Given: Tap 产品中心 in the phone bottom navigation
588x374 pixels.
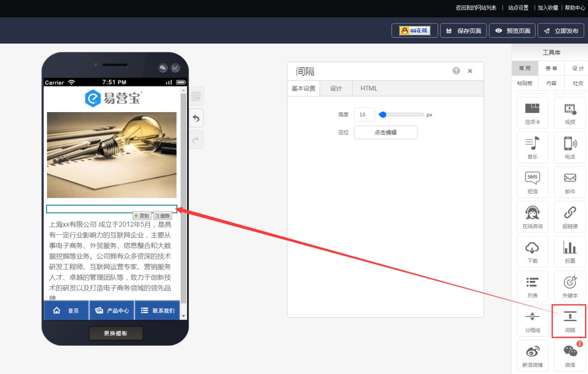Looking at the screenshot, I should [x=112, y=310].
